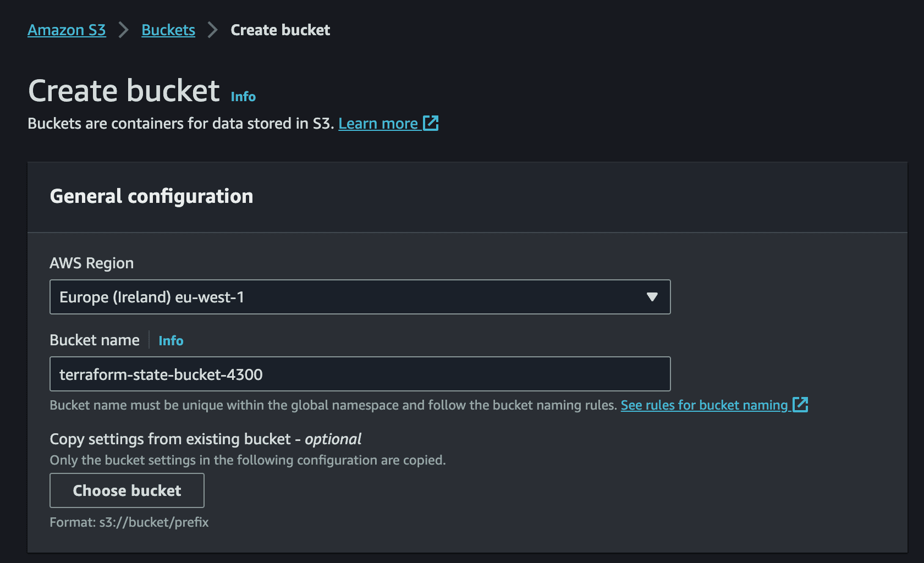
Task: Click the AWS Region dropdown arrow
Action: (x=652, y=297)
